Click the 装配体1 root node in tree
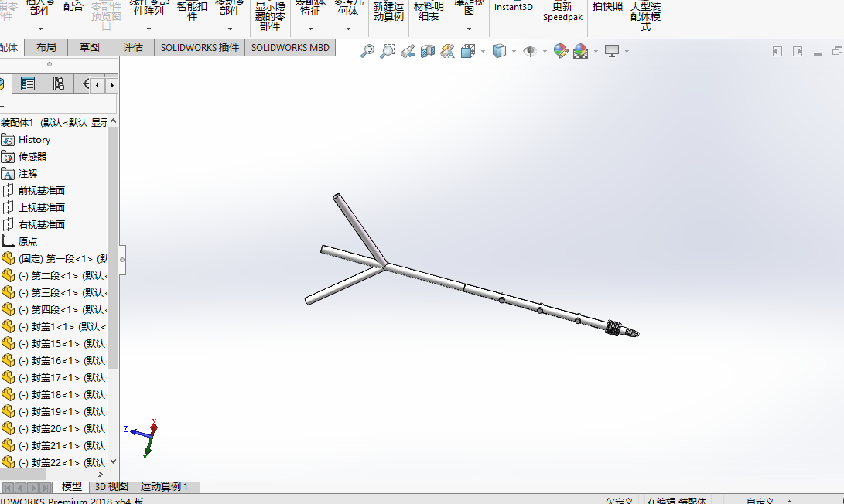Screen dimensions: 844x504 click(x=54, y=123)
